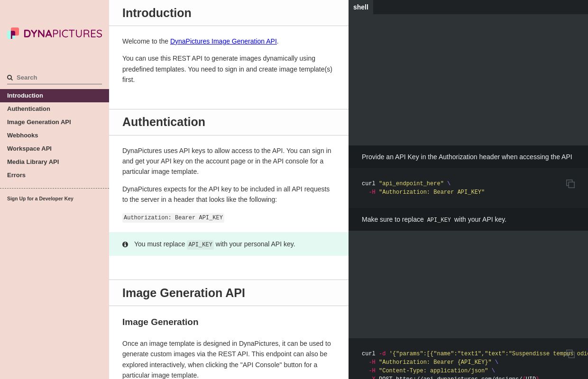The width and height of the screenshot is (588, 379).
Task: Click API_KEY code in the green notice
Action: [x=200, y=245]
